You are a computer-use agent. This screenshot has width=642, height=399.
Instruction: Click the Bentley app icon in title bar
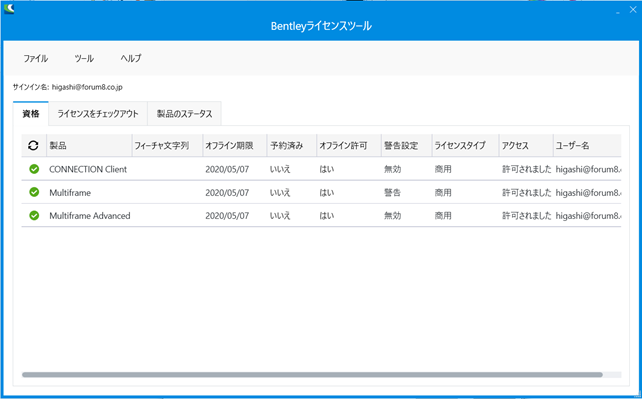tap(9, 8)
